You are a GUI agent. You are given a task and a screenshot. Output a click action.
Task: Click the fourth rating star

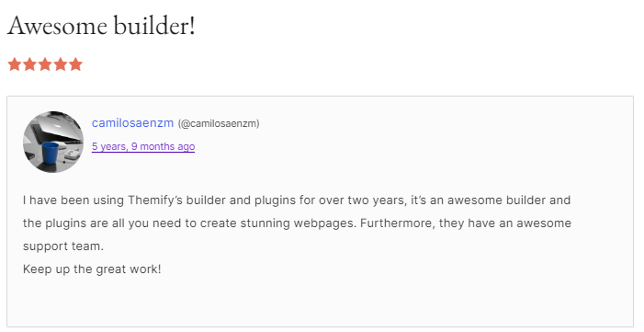coord(61,64)
